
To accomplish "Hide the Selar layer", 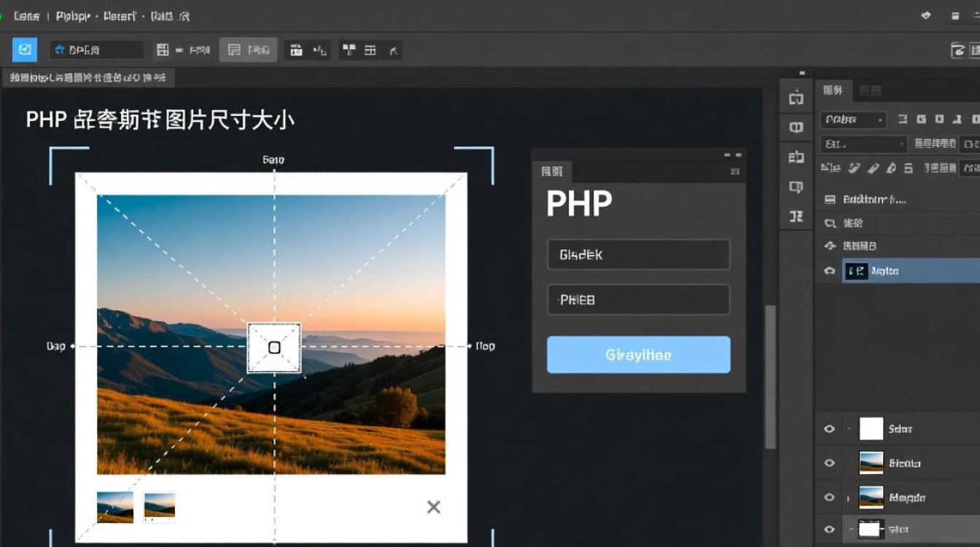I will point(829,428).
